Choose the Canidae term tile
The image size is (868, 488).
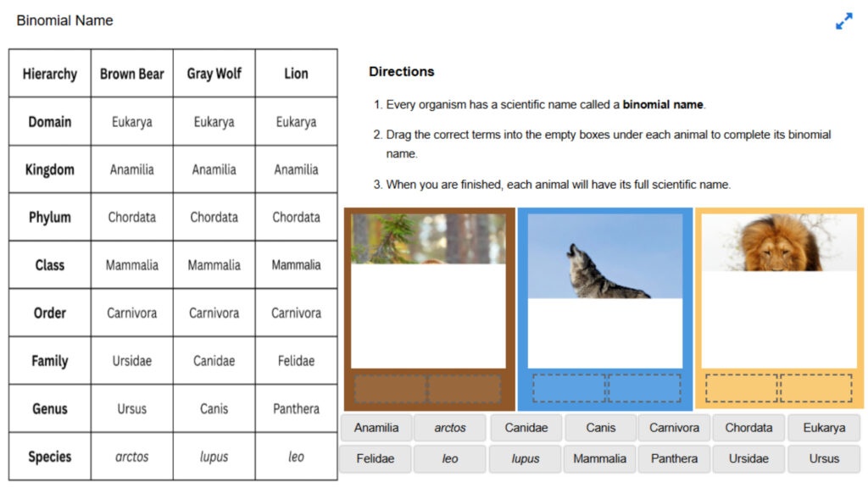tap(526, 428)
